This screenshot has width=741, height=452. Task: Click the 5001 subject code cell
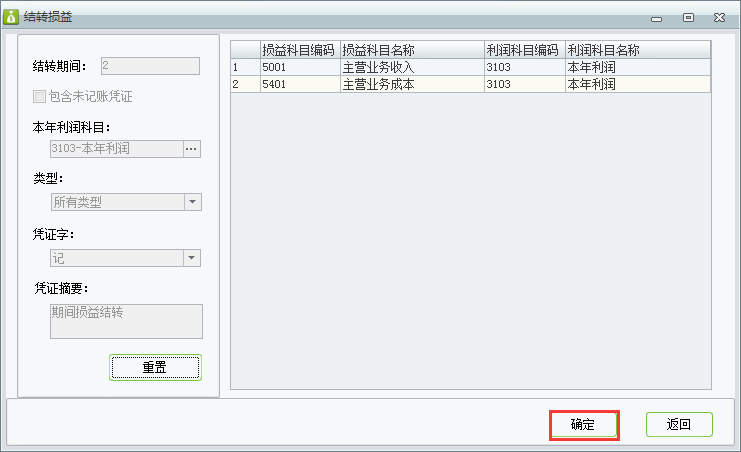(300, 67)
